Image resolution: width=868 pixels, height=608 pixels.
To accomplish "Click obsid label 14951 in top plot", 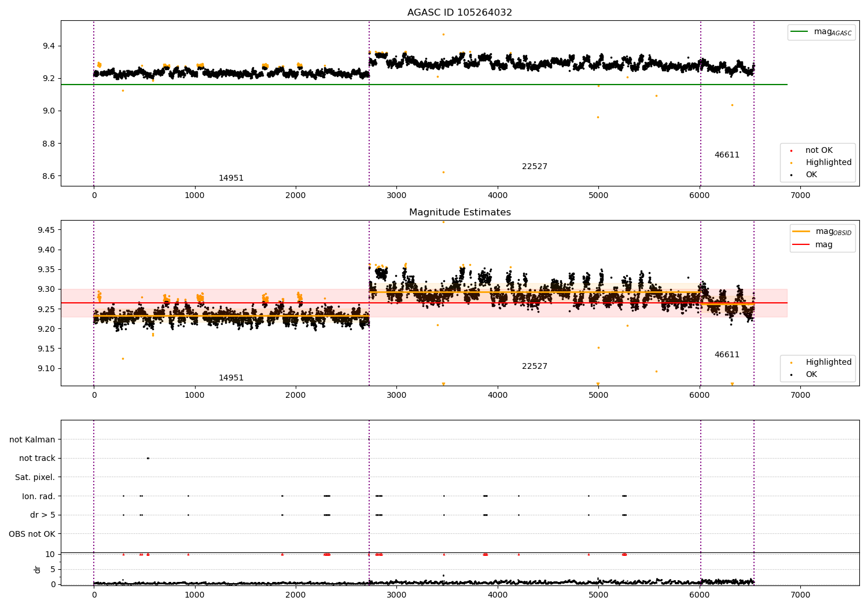I will tap(231, 178).
